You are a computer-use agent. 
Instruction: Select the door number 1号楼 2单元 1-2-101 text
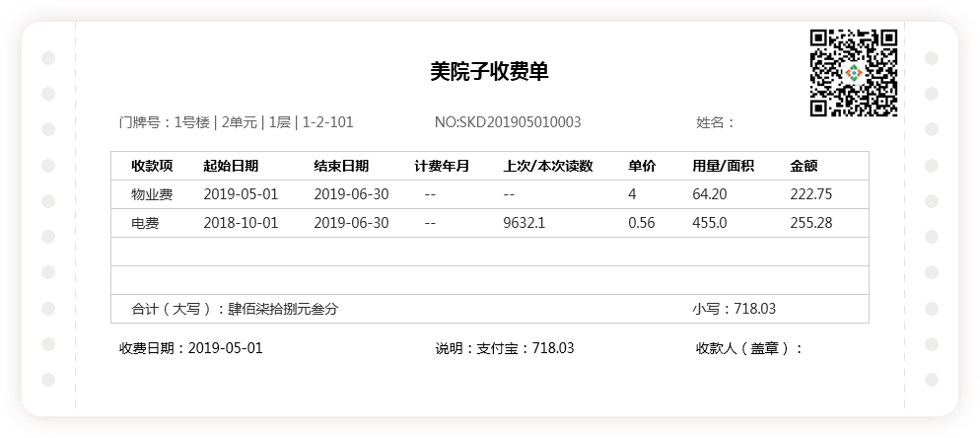click(237, 122)
